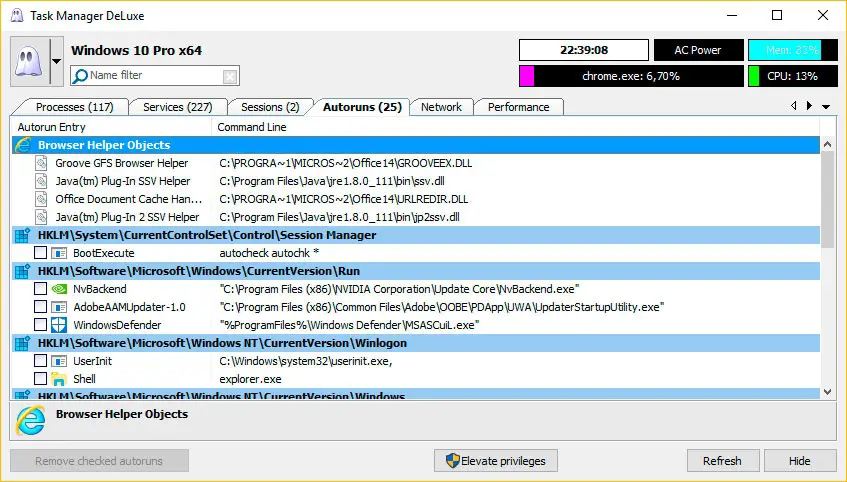Select the GROOVEEX.DLL command line text
This screenshot has height=482, width=847.
tap(346, 163)
